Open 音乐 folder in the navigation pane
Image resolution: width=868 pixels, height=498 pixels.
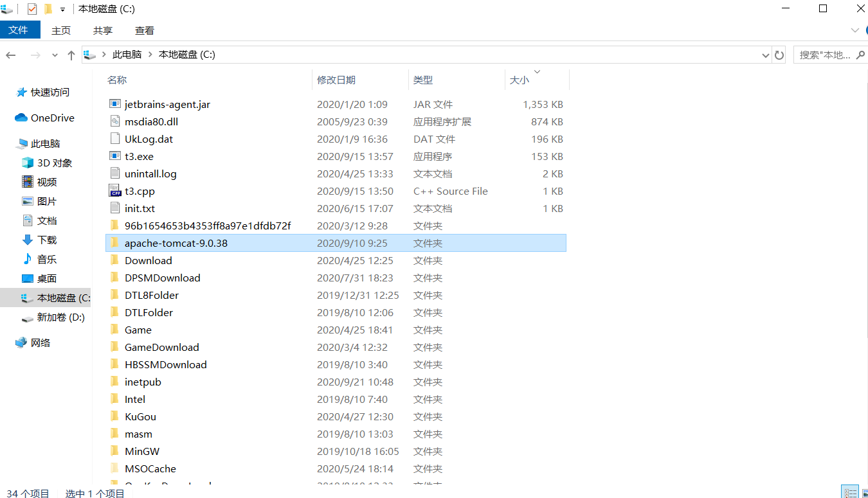[47, 260]
